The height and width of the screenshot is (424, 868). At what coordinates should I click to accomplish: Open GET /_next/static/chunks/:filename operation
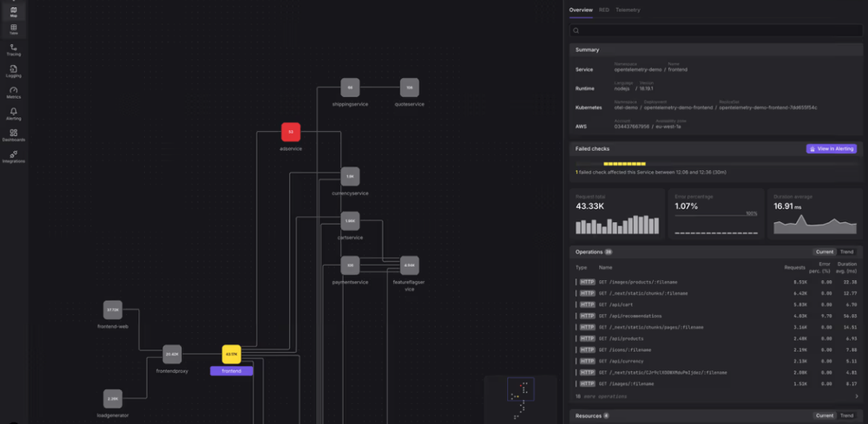click(716, 294)
